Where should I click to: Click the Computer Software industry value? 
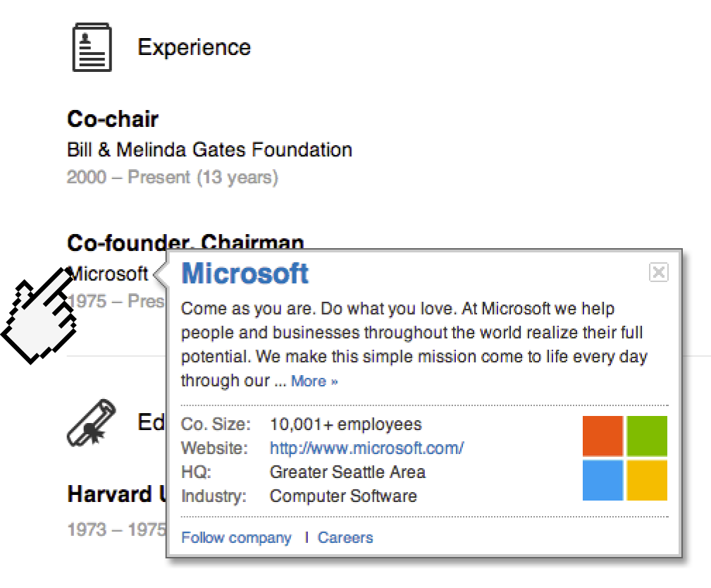343,496
